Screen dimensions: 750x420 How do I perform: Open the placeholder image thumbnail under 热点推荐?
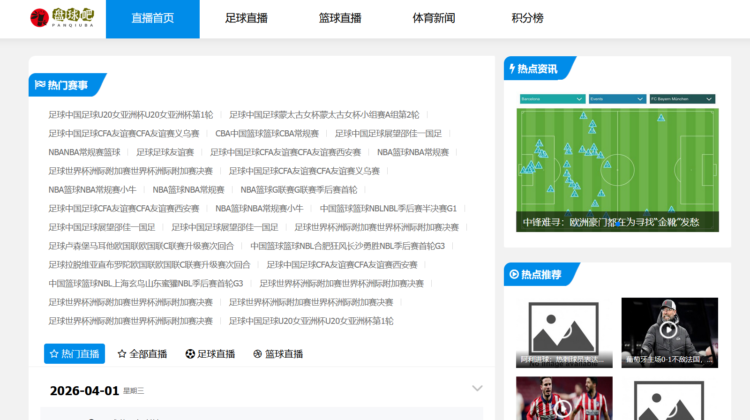point(564,332)
